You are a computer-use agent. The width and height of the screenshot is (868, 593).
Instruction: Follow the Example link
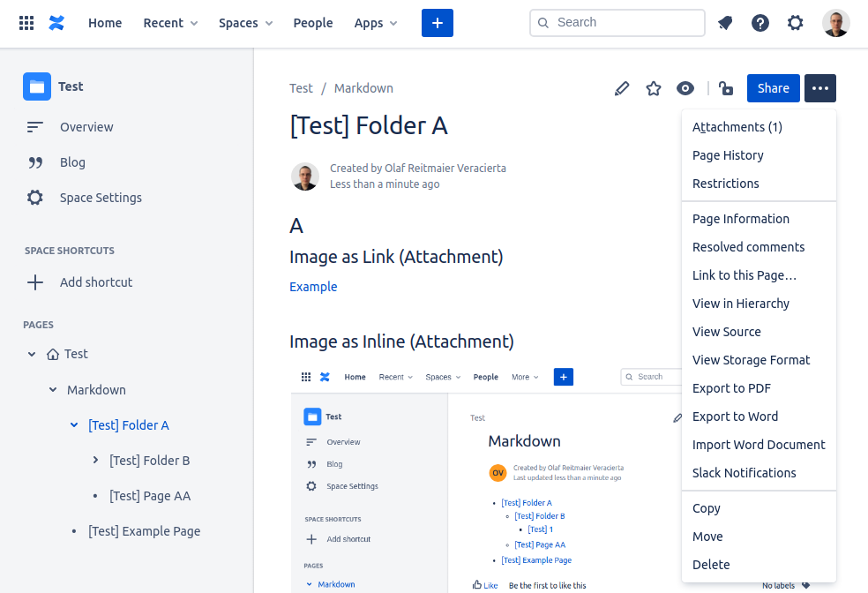(313, 287)
